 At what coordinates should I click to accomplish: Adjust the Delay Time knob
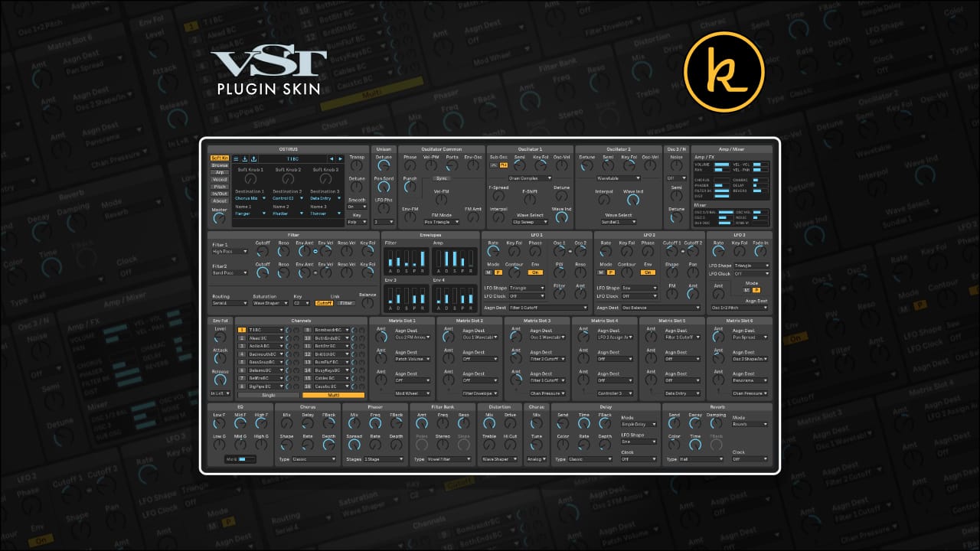pos(584,422)
